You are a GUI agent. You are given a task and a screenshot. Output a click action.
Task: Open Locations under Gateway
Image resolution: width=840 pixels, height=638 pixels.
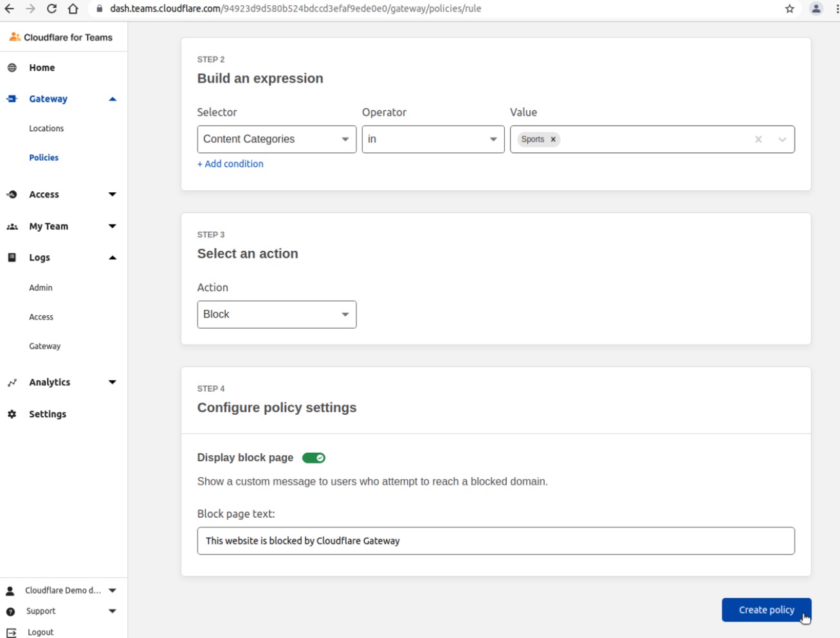(46, 129)
